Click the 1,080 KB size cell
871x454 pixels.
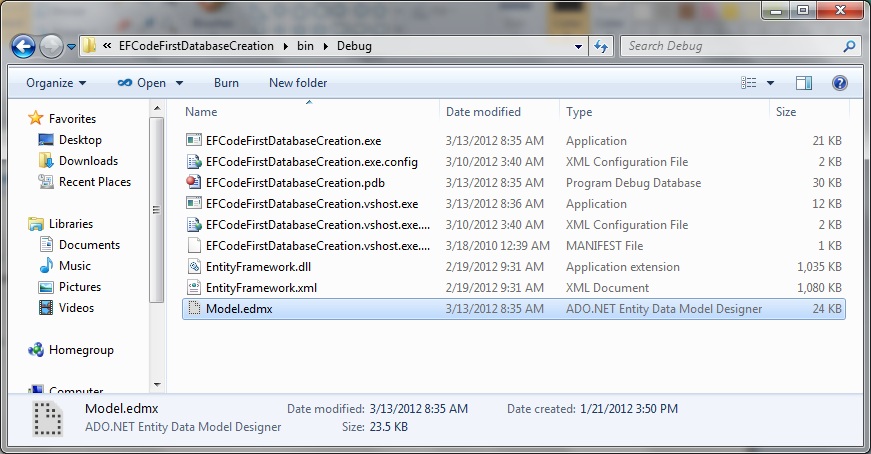819,288
